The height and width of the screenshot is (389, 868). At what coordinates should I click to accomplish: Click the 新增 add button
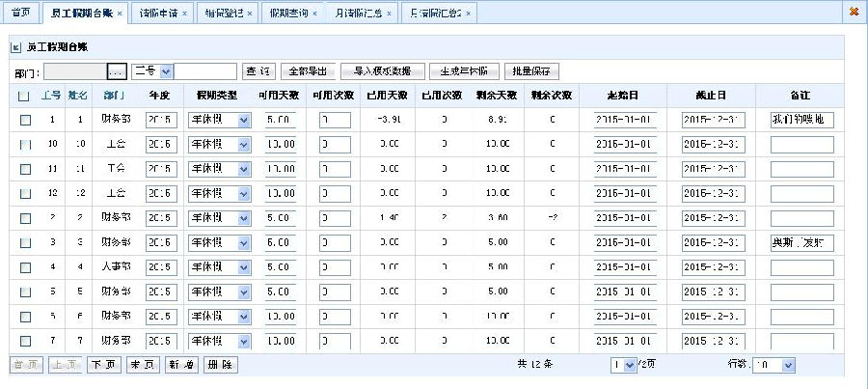tap(181, 365)
